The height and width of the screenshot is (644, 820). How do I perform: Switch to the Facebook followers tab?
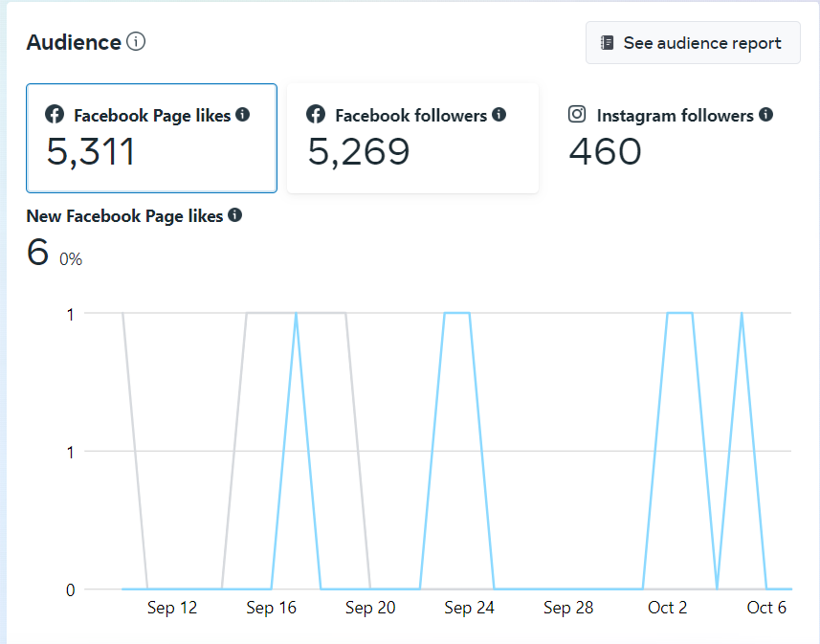(412, 138)
